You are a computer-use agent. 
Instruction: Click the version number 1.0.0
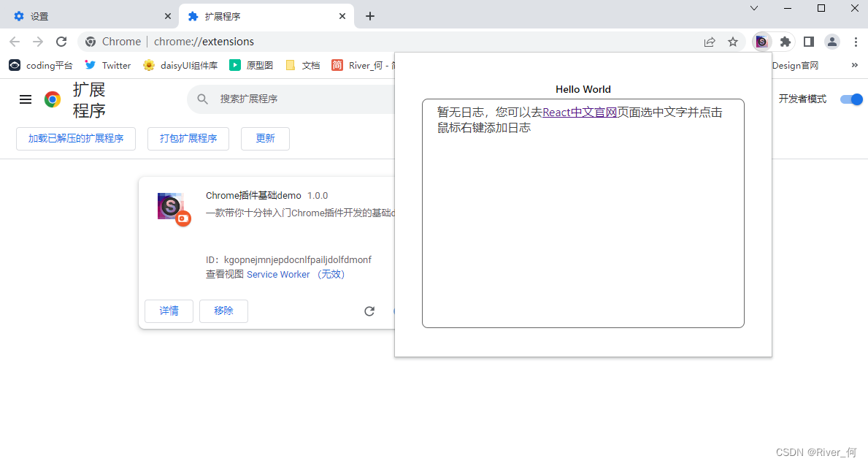coord(318,196)
